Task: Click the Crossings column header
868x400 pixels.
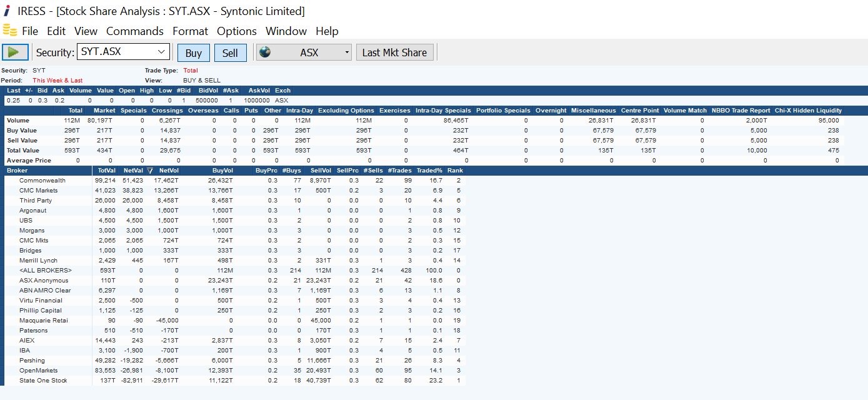Action: coord(167,111)
